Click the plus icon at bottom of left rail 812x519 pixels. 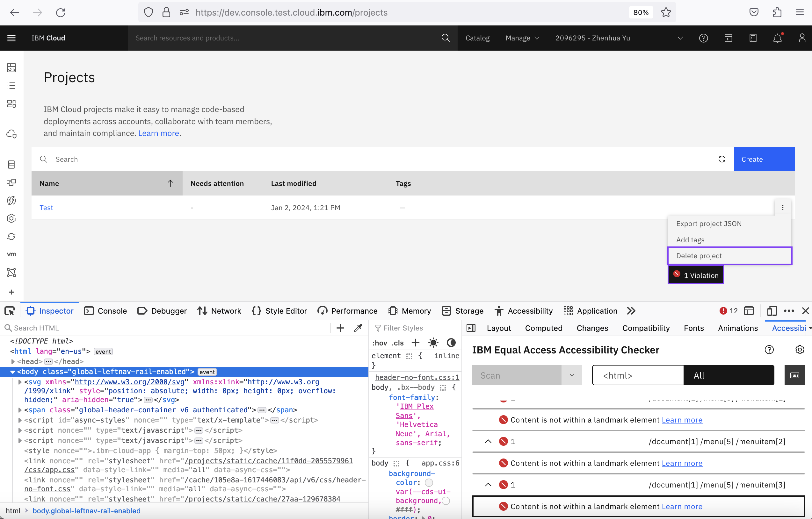(11, 292)
